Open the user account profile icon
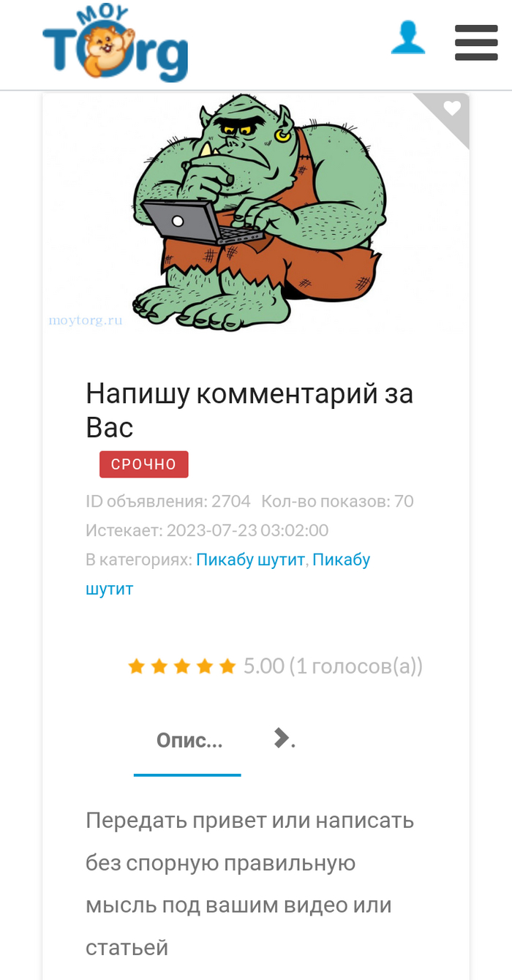This screenshot has width=512, height=980. tap(408, 38)
